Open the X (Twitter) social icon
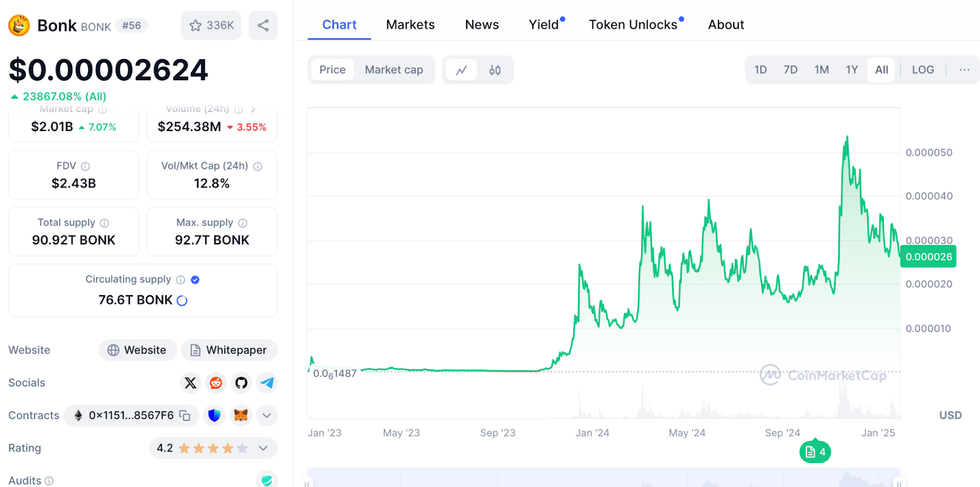The width and height of the screenshot is (980, 487). pos(190,383)
